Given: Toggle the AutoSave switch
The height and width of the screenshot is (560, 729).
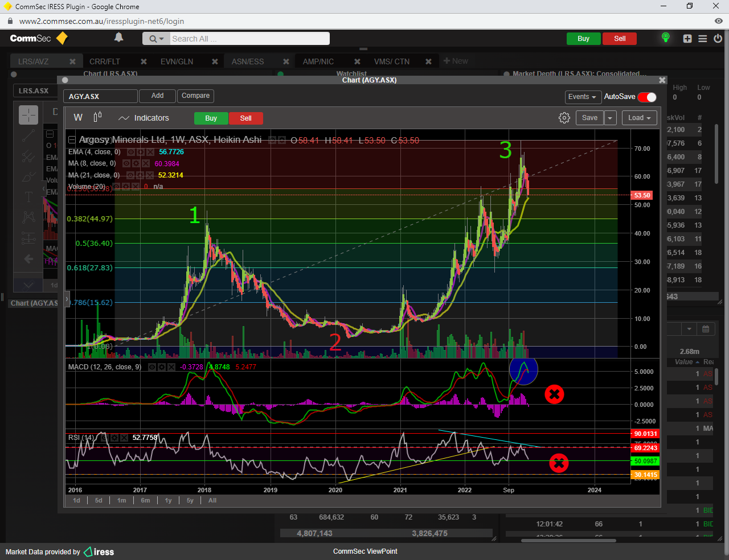Looking at the screenshot, I should coord(647,97).
